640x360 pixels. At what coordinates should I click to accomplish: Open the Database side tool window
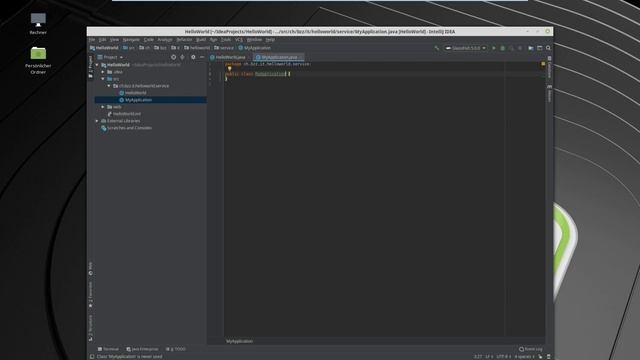[549, 68]
